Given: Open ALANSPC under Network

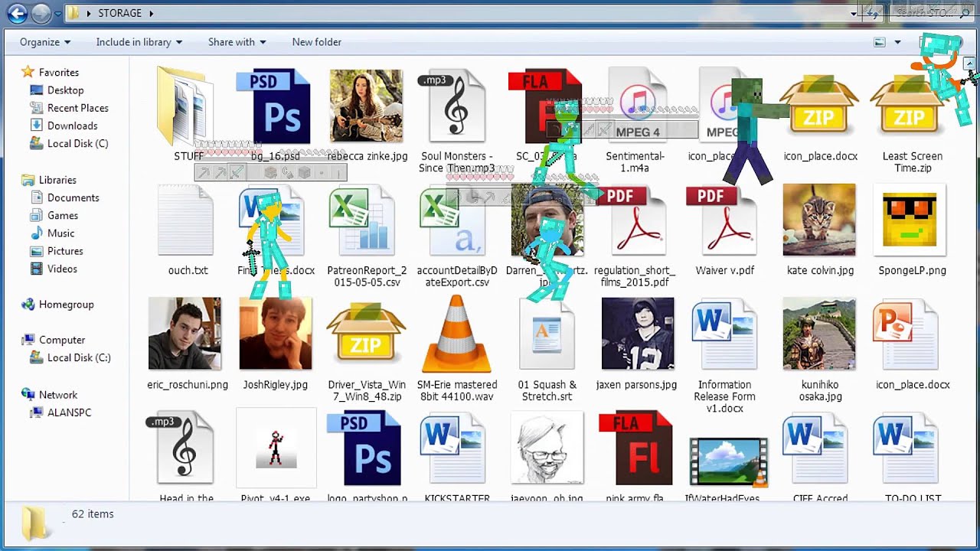Looking at the screenshot, I should click(x=60, y=412).
